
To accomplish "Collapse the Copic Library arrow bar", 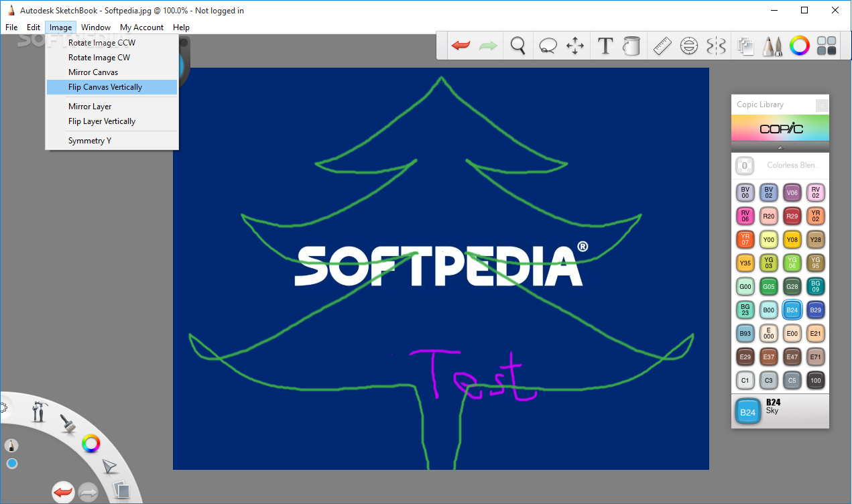I will pyautogui.click(x=780, y=147).
